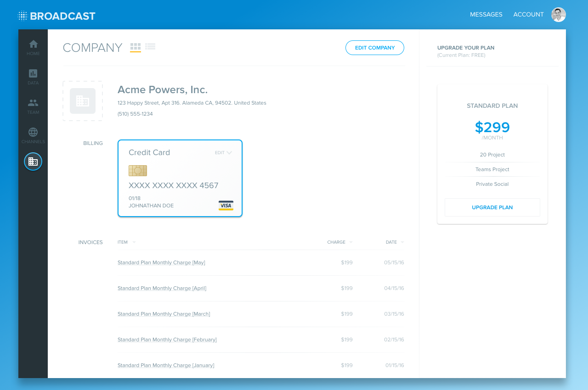This screenshot has width=588, height=390.
Task: Open Account in the top navigation
Action: pyautogui.click(x=528, y=15)
